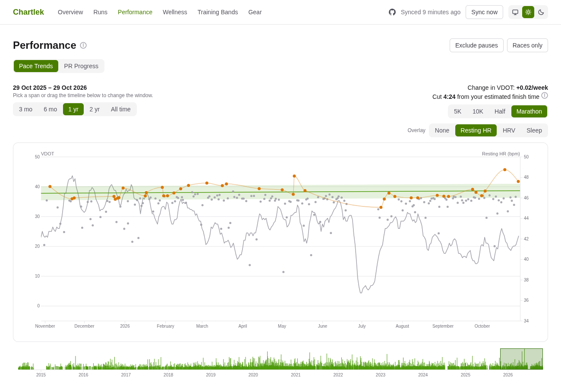The width and height of the screenshot is (561, 392).
Task: Open the GitHub icon link
Action: 392,12
